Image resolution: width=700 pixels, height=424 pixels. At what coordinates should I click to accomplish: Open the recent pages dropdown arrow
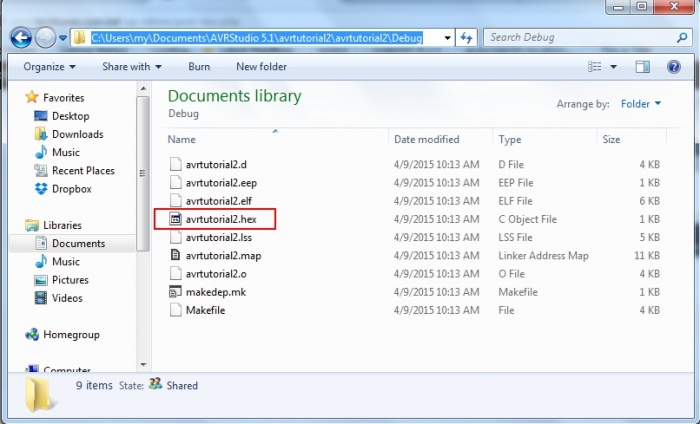(x=63, y=38)
